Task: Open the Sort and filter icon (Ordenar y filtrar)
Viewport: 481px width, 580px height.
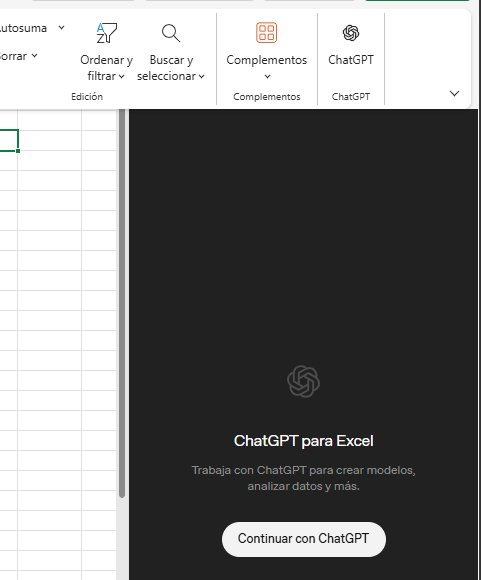Action: click(107, 33)
